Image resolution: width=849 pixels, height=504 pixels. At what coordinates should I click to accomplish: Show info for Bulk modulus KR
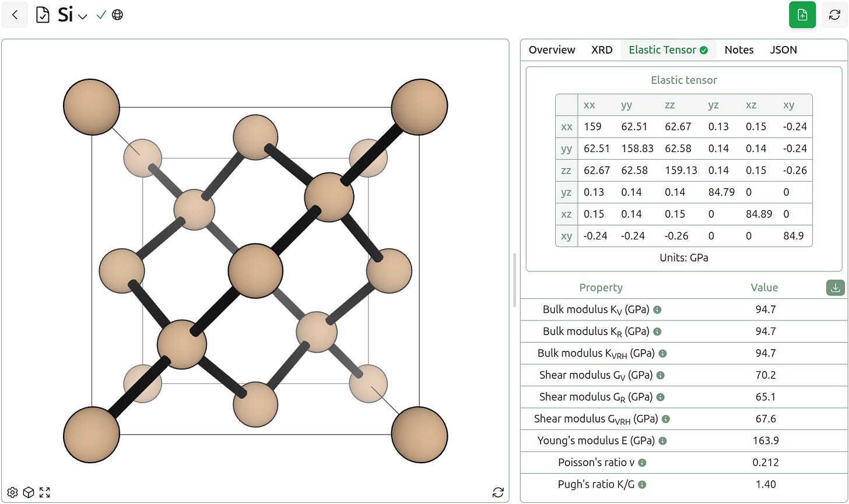(657, 332)
